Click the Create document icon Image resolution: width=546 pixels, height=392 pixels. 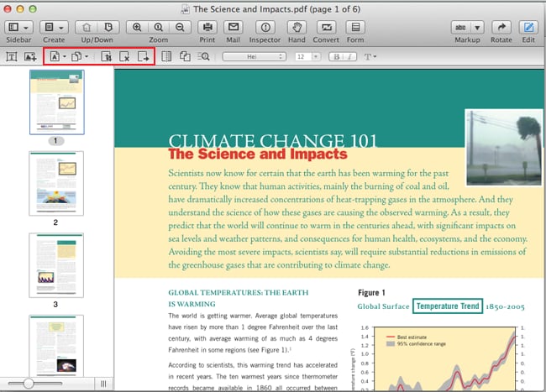[x=49, y=27]
